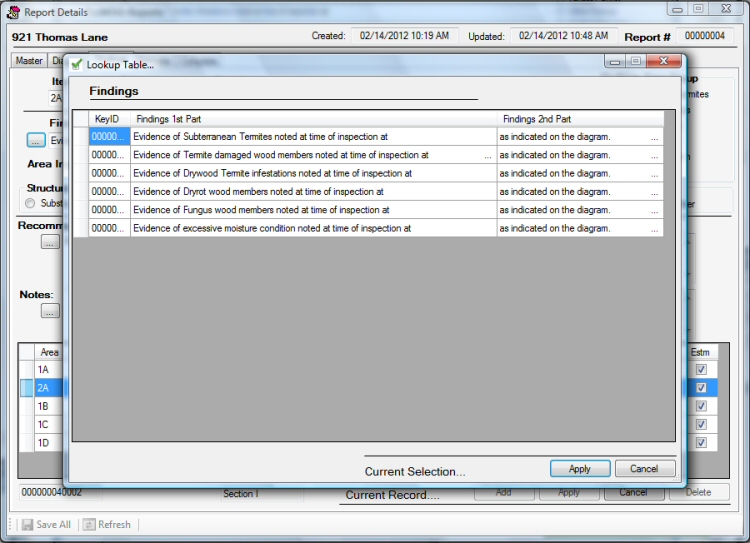Click the Created date field
This screenshot has height=543, width=750.
click(x=405, y=35)
